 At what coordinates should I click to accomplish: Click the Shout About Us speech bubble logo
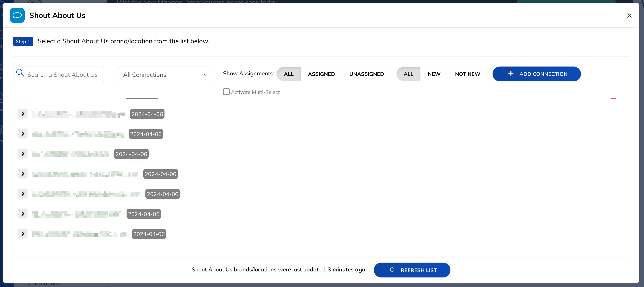[x=17, y=15]
